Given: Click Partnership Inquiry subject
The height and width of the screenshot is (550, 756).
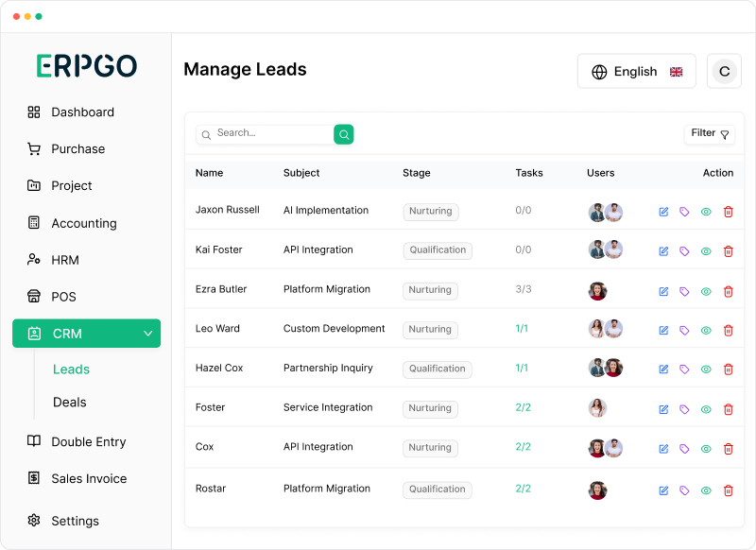Looking at the screenshot, I should pyautogui.click(x=328, y=369).
